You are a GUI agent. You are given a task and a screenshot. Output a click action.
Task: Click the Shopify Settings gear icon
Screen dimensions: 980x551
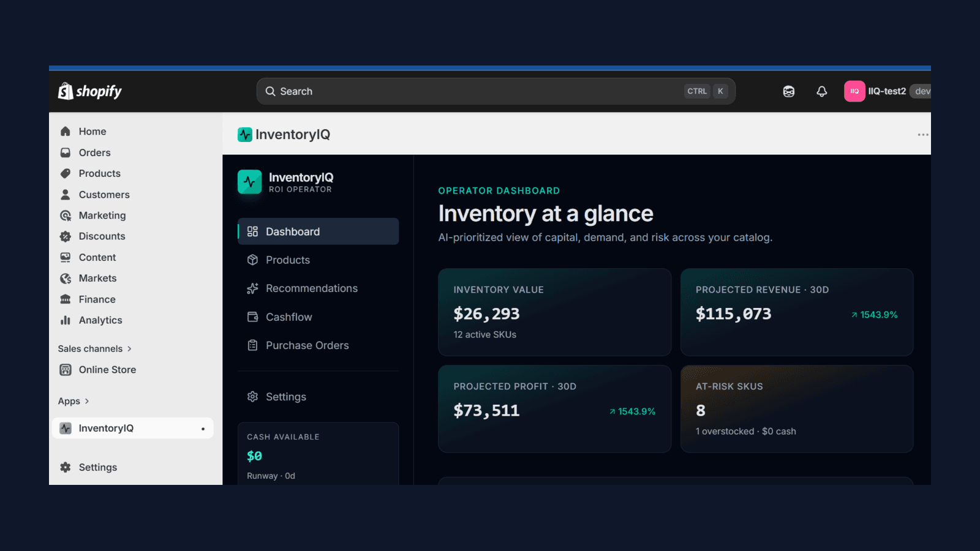[66, 467]
